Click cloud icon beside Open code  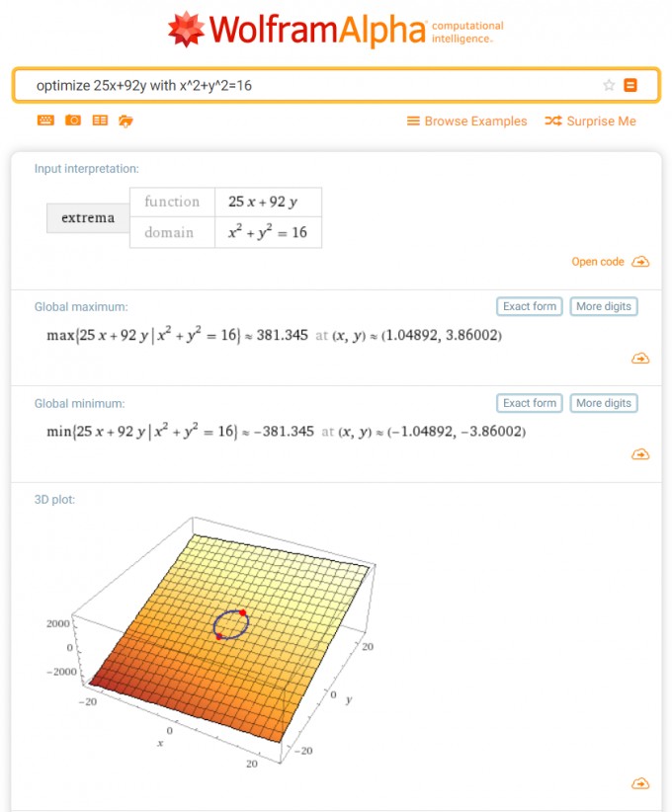coord(640,262)
